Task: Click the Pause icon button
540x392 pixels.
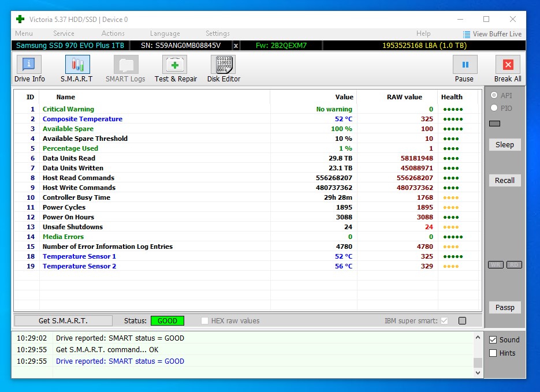Action: (x=464, y=64)
